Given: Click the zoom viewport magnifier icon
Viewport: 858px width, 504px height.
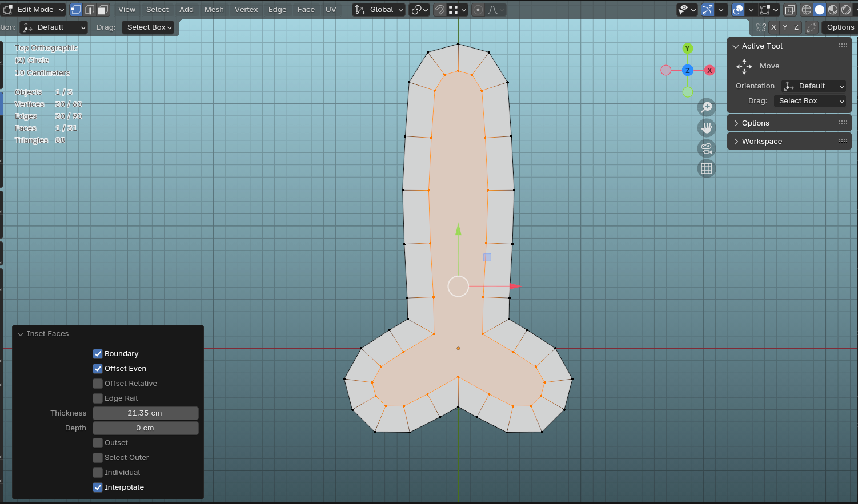Looking at the screenshot, I should click(707, 107).
